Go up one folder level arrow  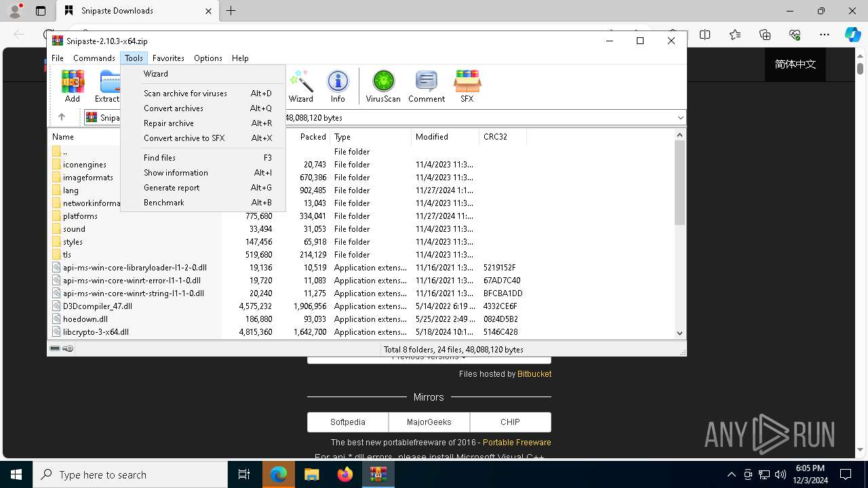pos(61,117)
